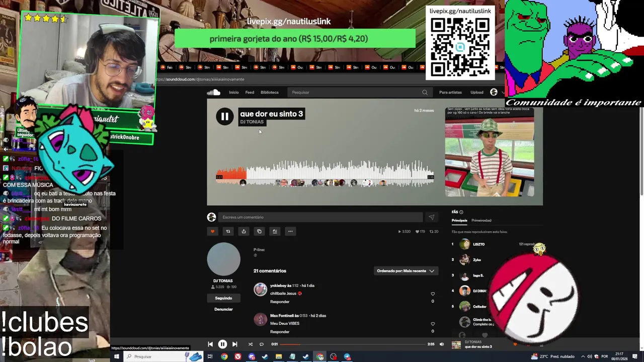Click the previous track button in bottom player
The height and width of the screenshot is (362, 644).
[210, 344]
